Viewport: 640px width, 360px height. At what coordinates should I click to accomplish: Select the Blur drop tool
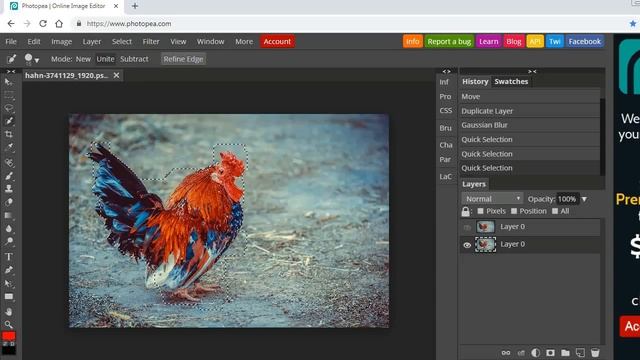tap(9, 229)
